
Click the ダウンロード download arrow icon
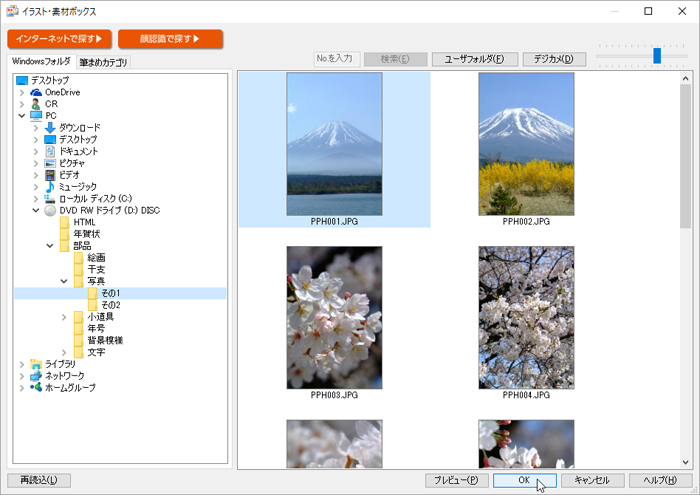coord(50,128)
